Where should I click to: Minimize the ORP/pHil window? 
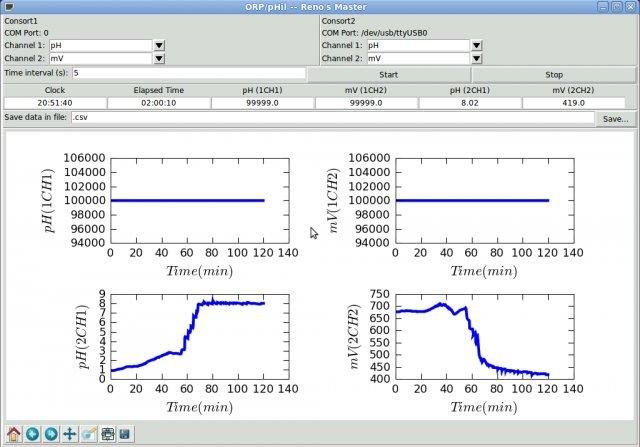tap(604, 7)
